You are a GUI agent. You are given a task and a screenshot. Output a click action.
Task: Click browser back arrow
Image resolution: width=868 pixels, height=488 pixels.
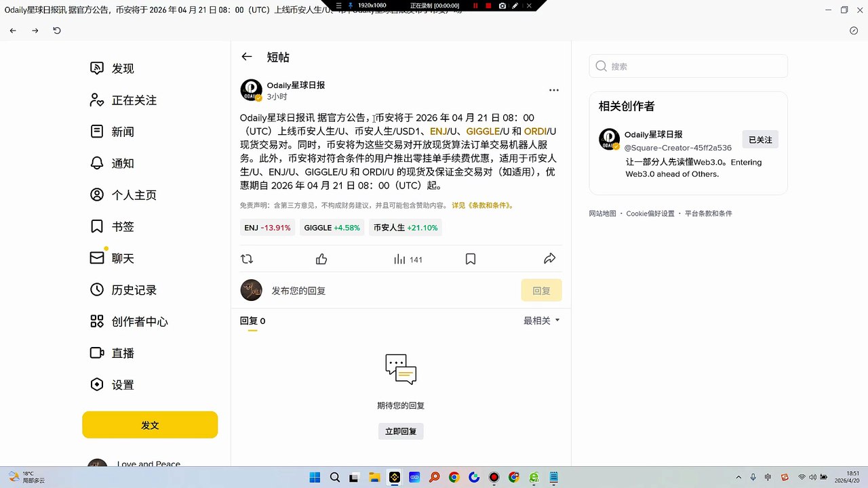[x=13, y=30]
